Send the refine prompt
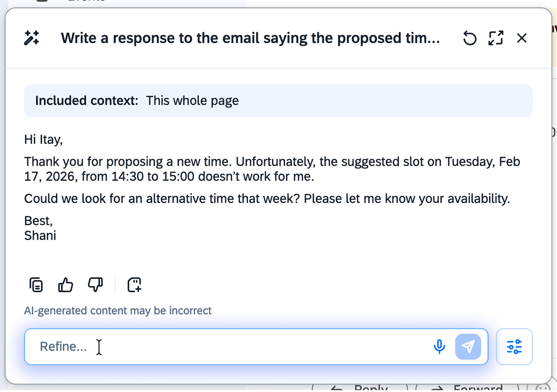The height and width of the screenshot is (392, 557). point(468,346)
